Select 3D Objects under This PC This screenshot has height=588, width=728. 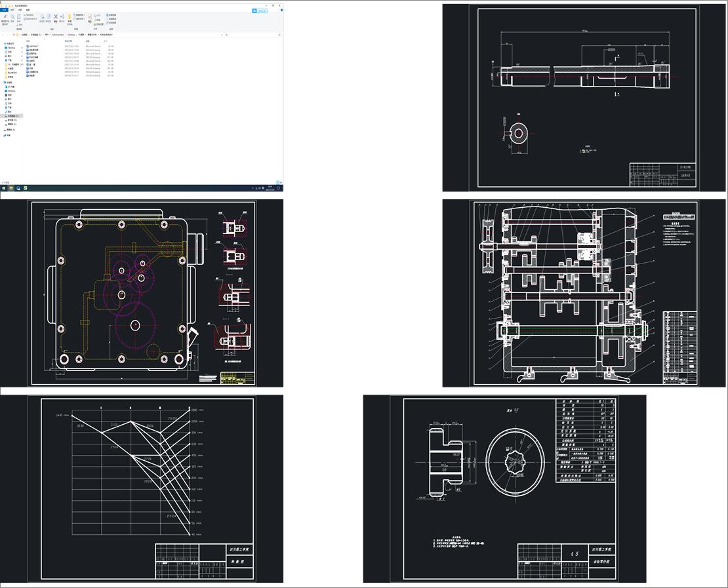[x=10, y=87]
